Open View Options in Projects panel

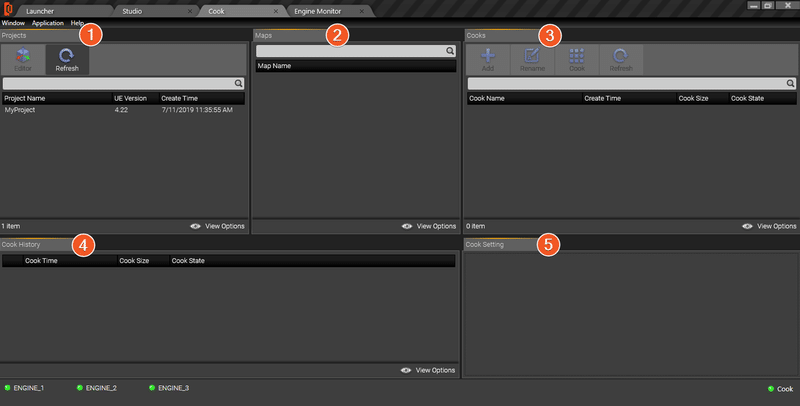(x=217, y=226)
